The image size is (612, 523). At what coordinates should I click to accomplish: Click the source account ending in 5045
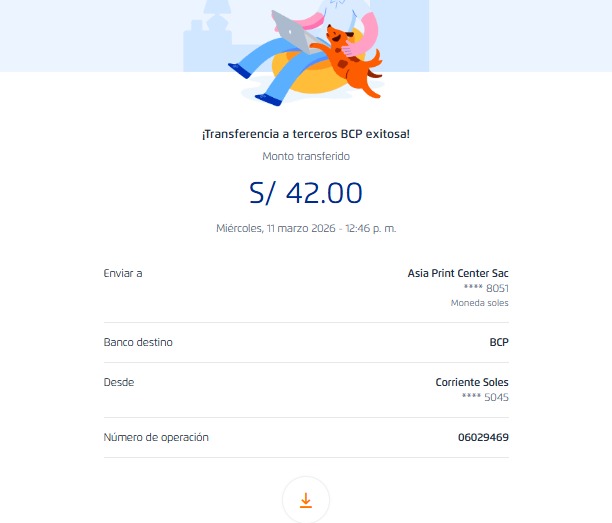(486, 397)
